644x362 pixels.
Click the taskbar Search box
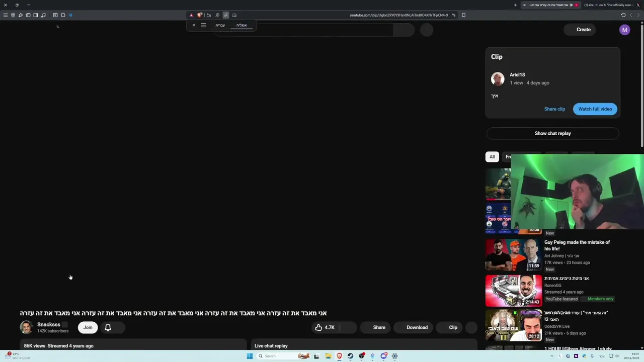coord(282,356)
